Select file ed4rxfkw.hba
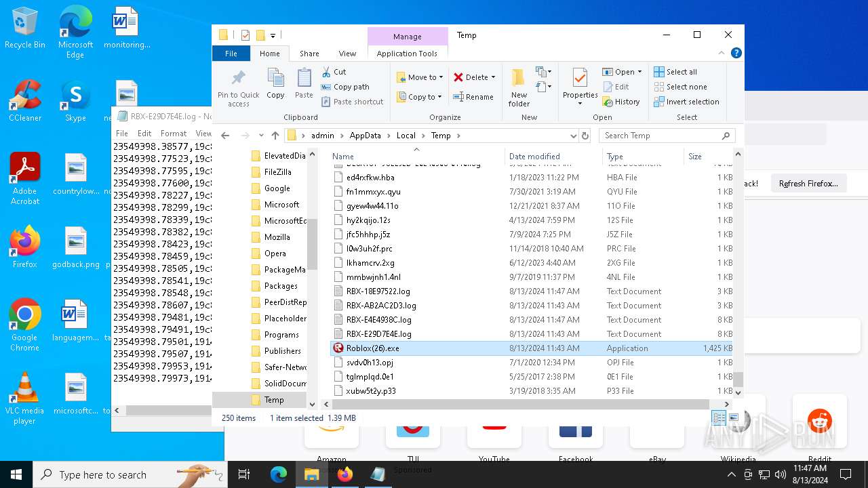 [x=532, y=178]
